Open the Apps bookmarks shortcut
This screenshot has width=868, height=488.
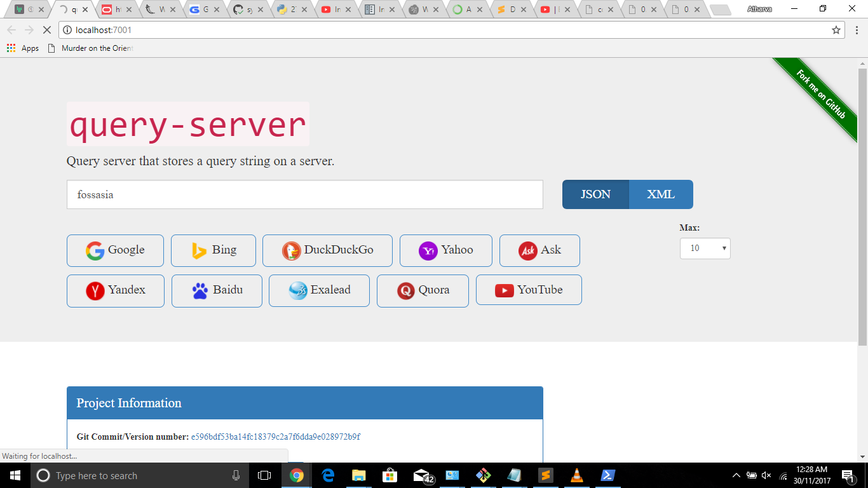[x=23, y=48]
